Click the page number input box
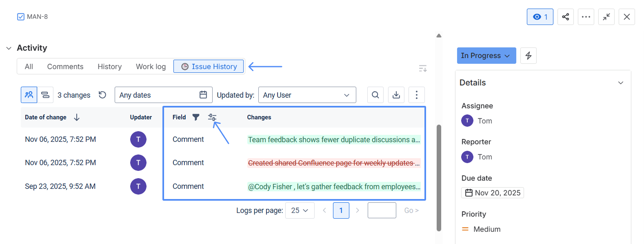Viewport: 644px width, 244px height. click(382, 210)
